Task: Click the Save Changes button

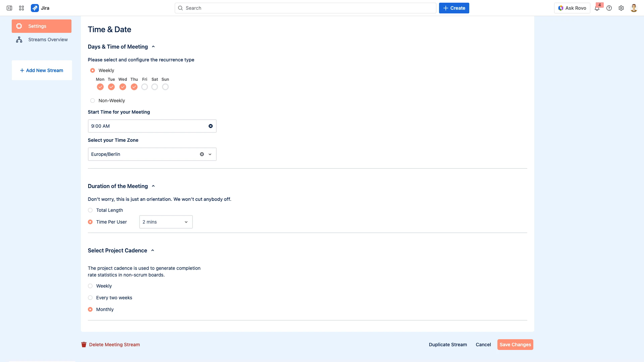Action: (515, 344)
